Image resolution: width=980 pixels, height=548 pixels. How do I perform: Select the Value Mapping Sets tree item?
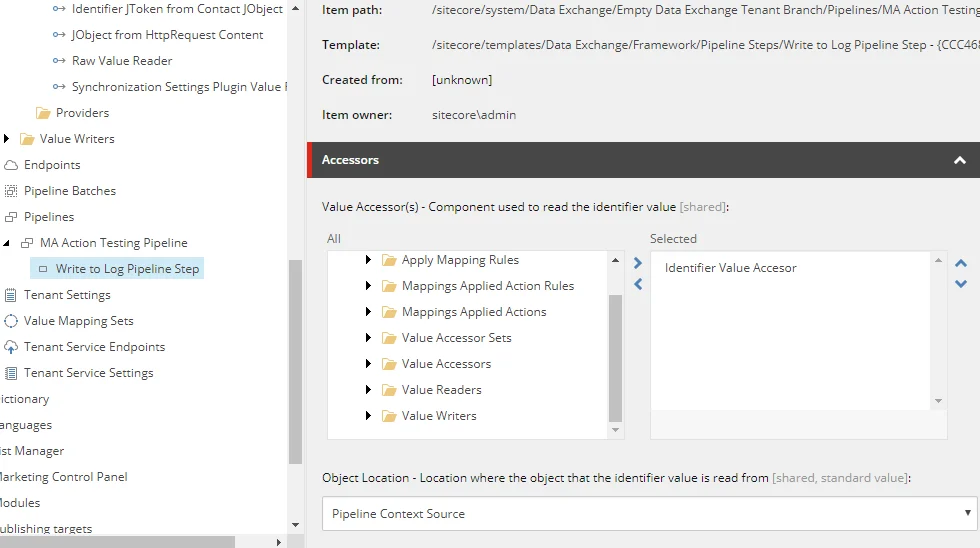(79, 321)
